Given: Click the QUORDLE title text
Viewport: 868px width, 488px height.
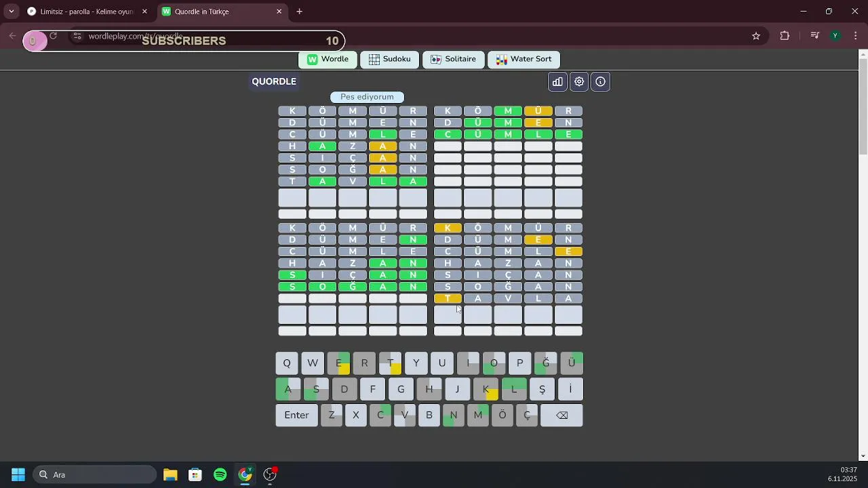Looking at the screenshot, I should click(274, 81).
